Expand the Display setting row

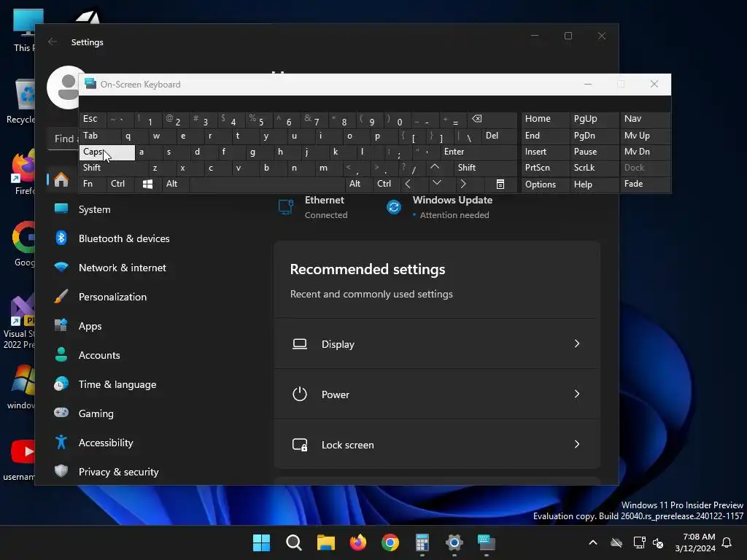coord(437,344)
